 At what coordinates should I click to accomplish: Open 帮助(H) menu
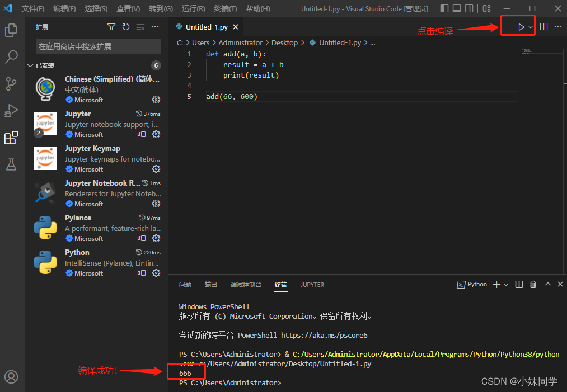[x=258, y=9]
